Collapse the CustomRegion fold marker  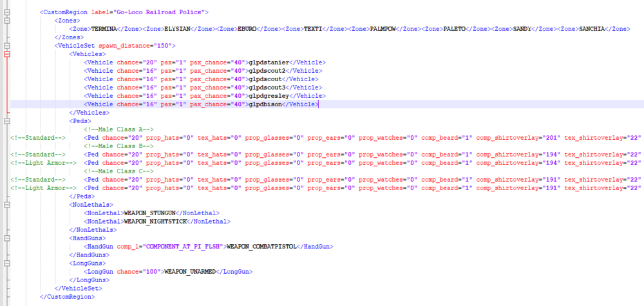pos(6,12)
